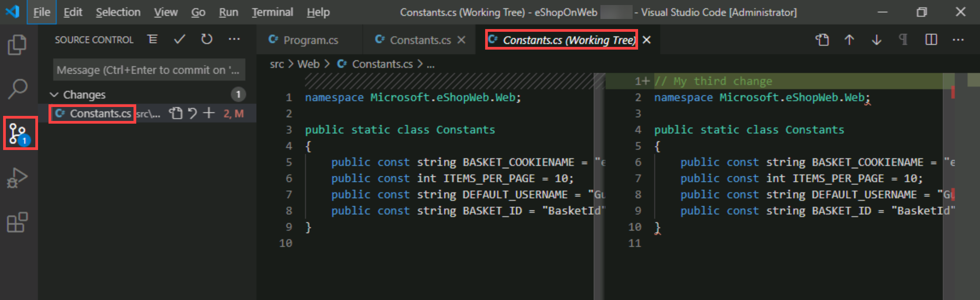980x300 pixels.
Task: Open file icon for Constants.cs change
Action: coord(175,113)
